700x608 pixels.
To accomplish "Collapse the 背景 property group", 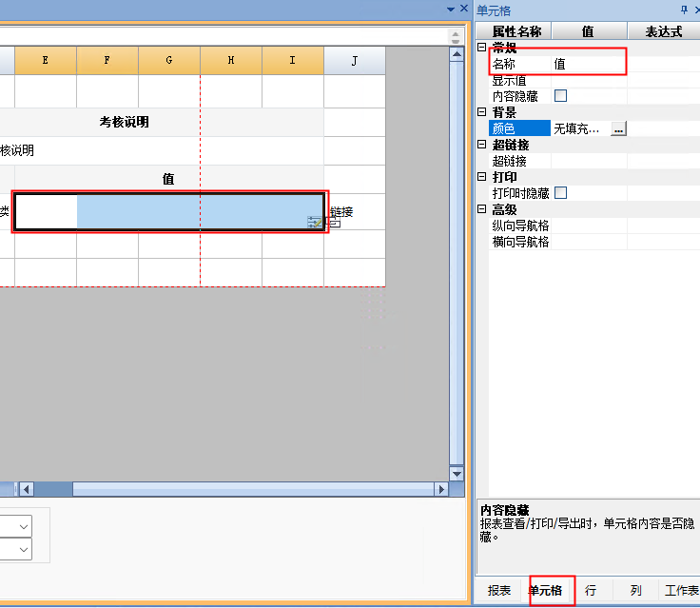I will [482, 112].
